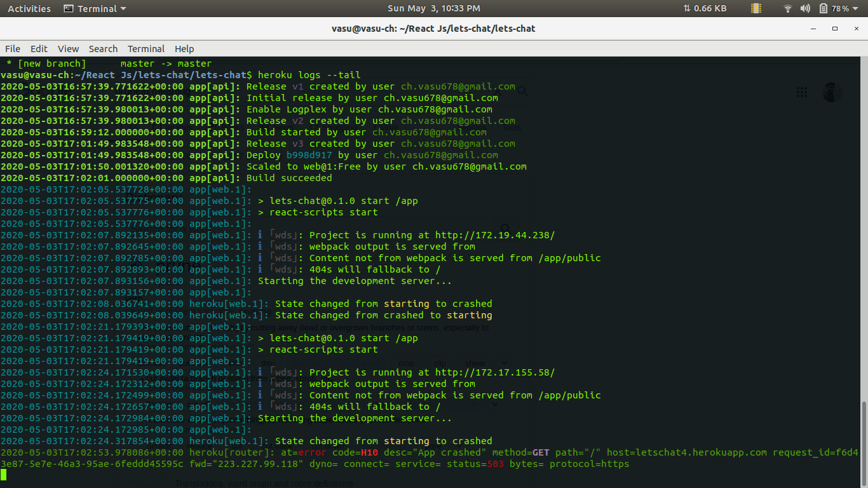Click the battery indicator icon

pos(822,8)
